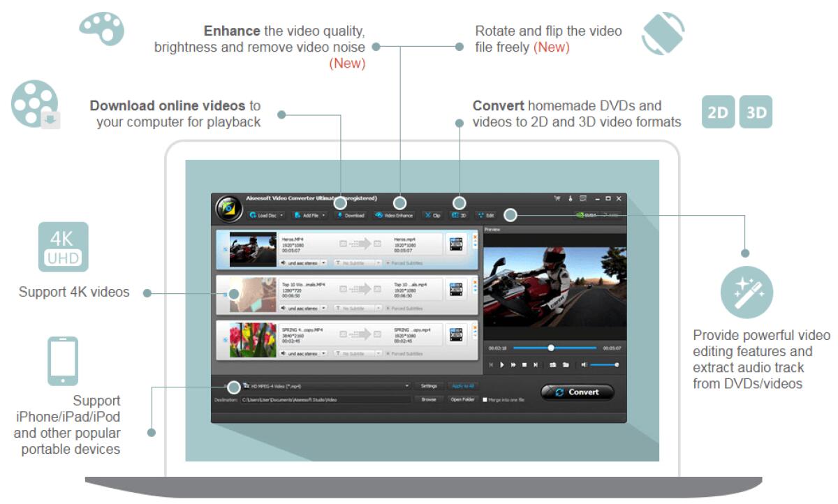Click Browse to change destination folder
The width and height of the screenshot is (838, 504).
point(428,400)
